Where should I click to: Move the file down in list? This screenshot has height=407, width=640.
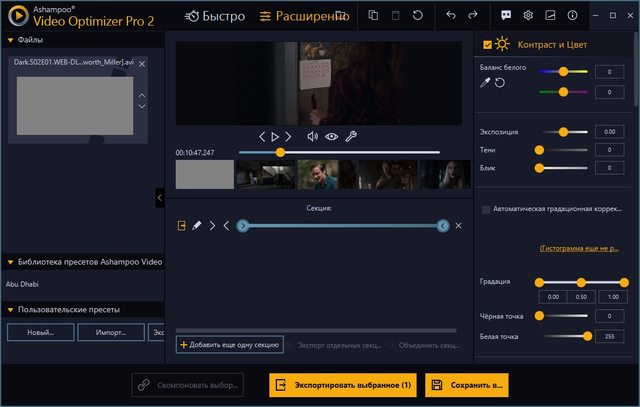click(142, 106)
